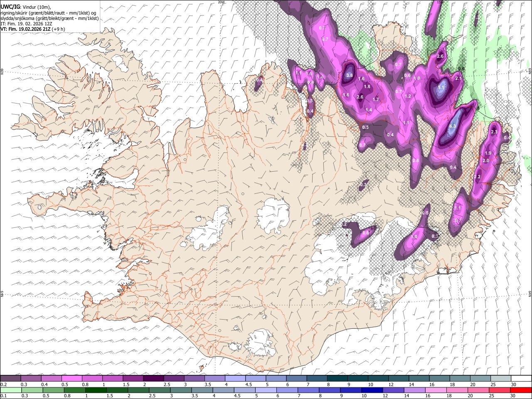Click the 1.9 value on the map
Screen dimensions: 532x399
pyautogui.click(x=488, y=153)
